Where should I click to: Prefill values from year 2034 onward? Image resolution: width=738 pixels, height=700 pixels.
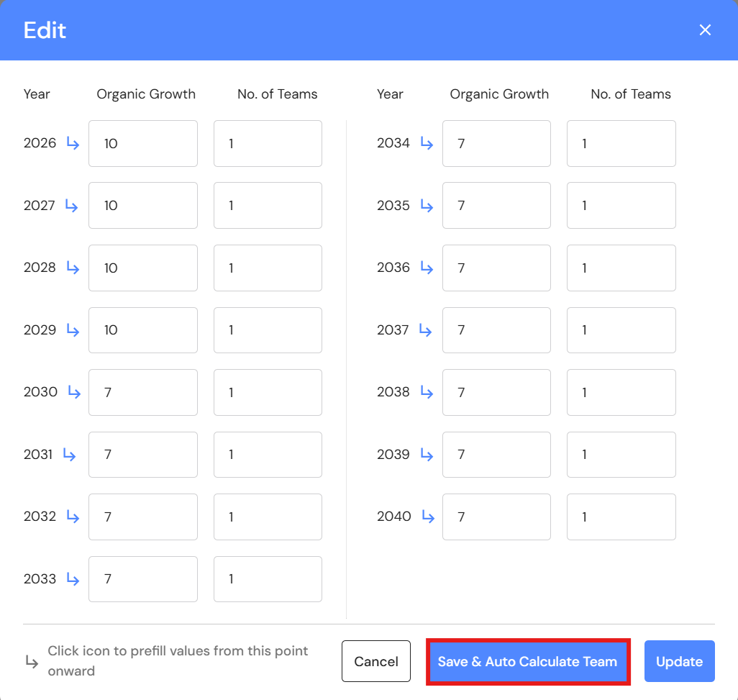click(427, 143)
